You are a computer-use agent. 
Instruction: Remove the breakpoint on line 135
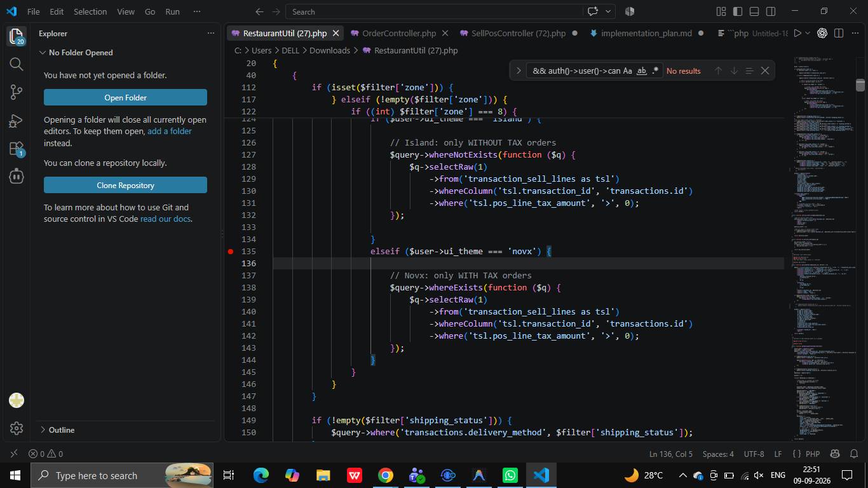coord(231,251)
